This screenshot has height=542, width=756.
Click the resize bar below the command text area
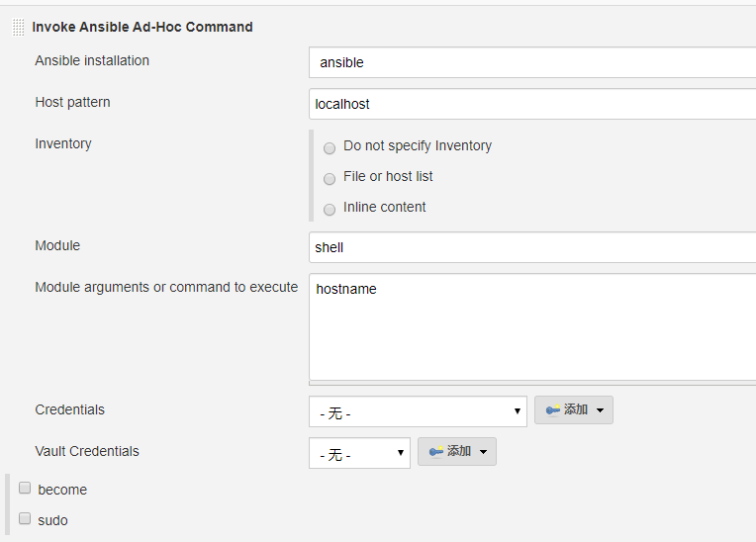point(532,382)
